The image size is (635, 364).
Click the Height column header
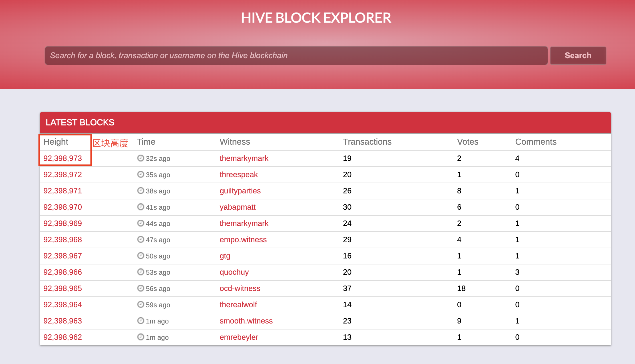[x=56, y=142]
